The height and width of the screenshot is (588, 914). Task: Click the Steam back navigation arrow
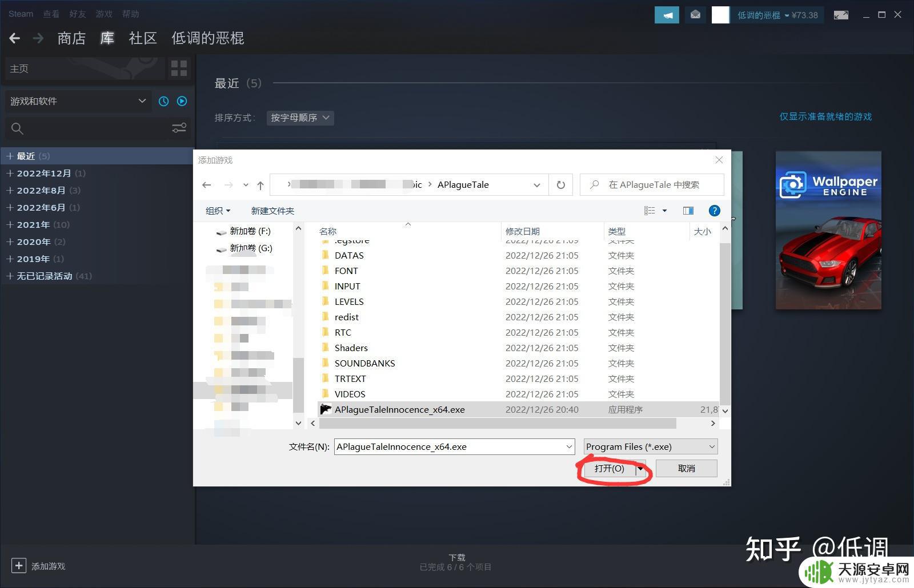[x=15, y=38]
